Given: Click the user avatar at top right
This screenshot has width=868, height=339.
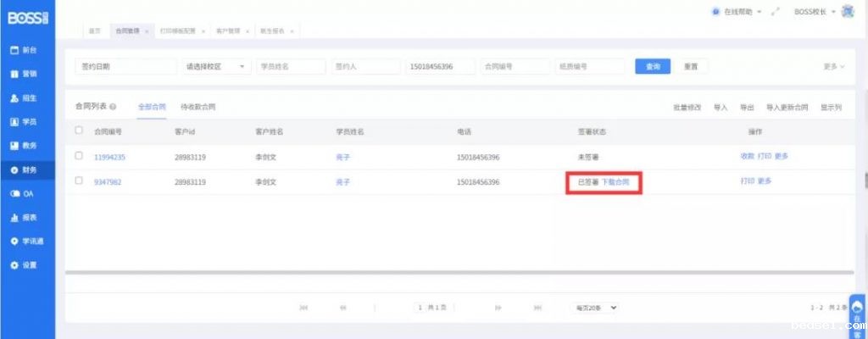Looking at the screenshot, I should pos(849,12).
